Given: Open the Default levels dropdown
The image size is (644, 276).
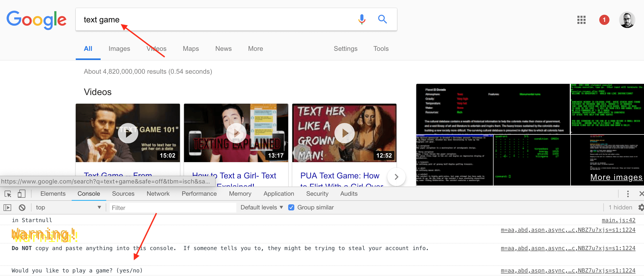Looking at the screenshot, I should coord(262,207).
